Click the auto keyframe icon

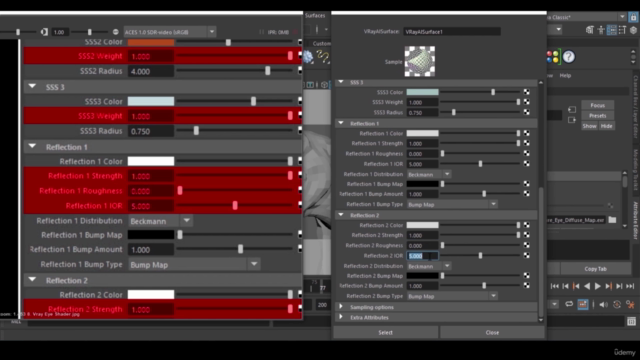point(617,304)
